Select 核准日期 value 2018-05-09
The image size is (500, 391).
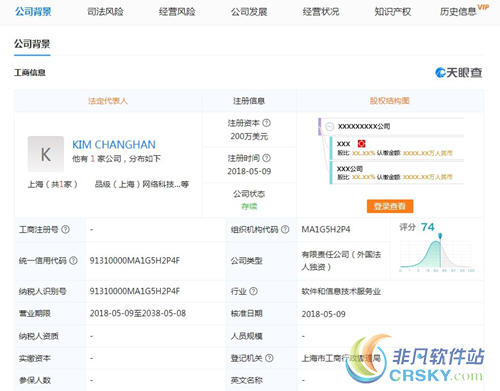pos(323,314)
